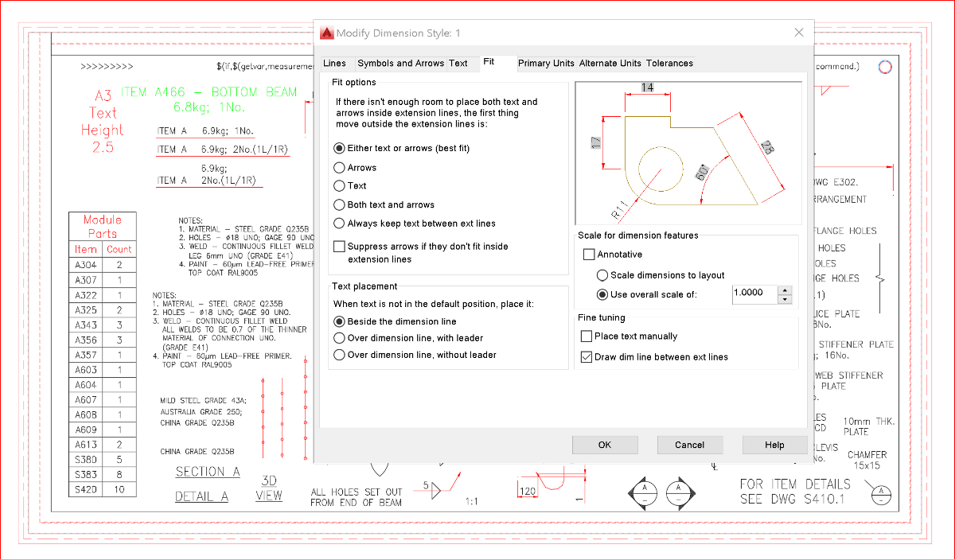Click the DETAIL A label in drawing
Image resolution: width=955 pixels, height=560 pixels.
coord(202,496)
